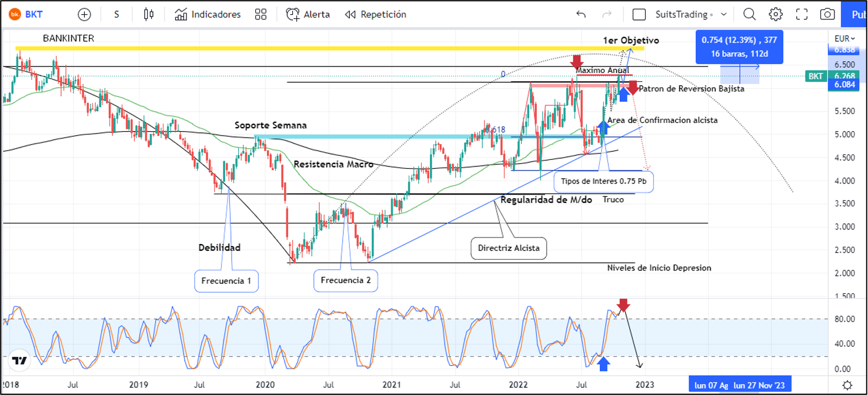Open the time axis settings gear at bottom right
Screen dimensions: 868x395
847,385
